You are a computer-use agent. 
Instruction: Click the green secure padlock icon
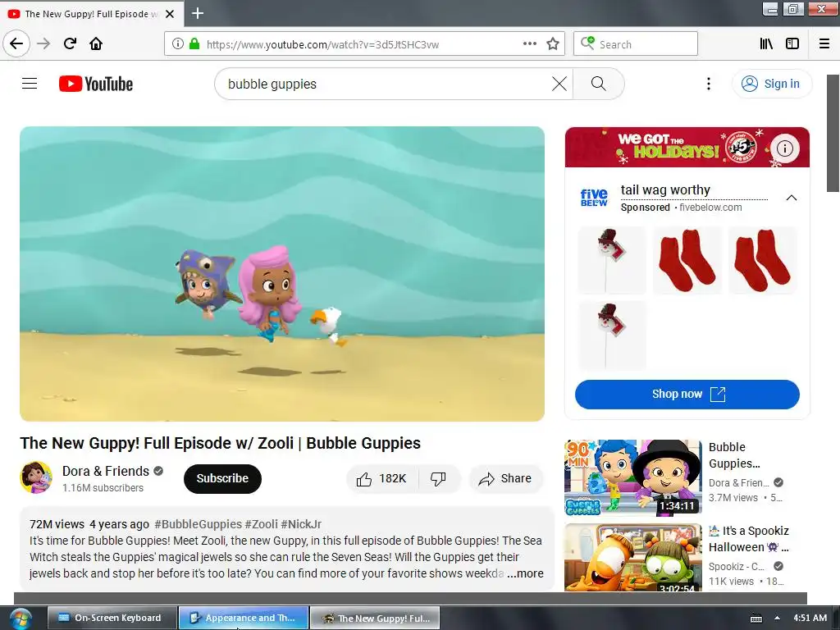coord(194,43)
